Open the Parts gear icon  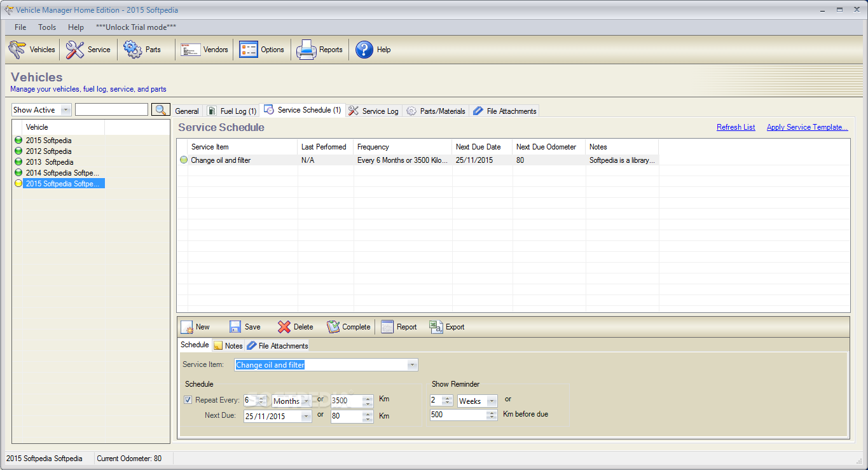point(133,50)
